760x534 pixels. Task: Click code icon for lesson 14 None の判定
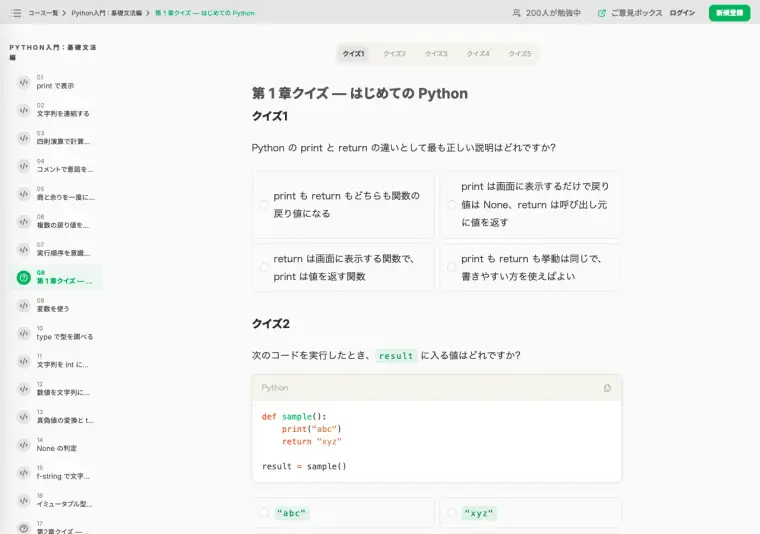23,445
